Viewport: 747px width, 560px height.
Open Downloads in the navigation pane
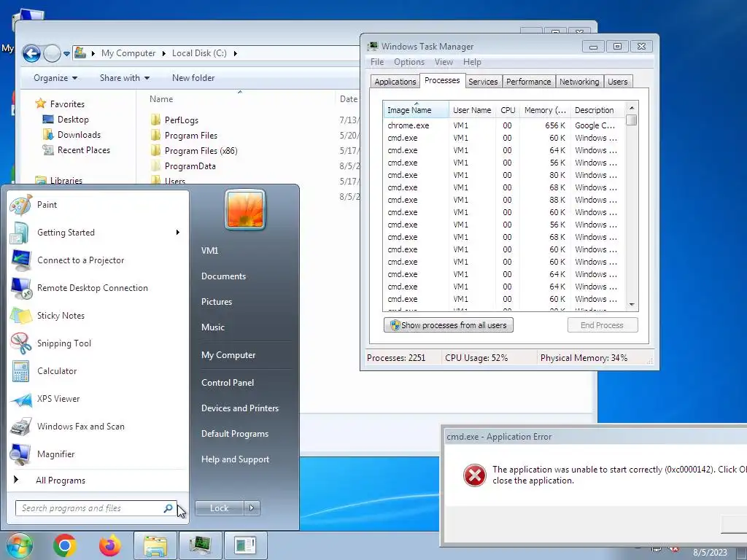[79, 135]
